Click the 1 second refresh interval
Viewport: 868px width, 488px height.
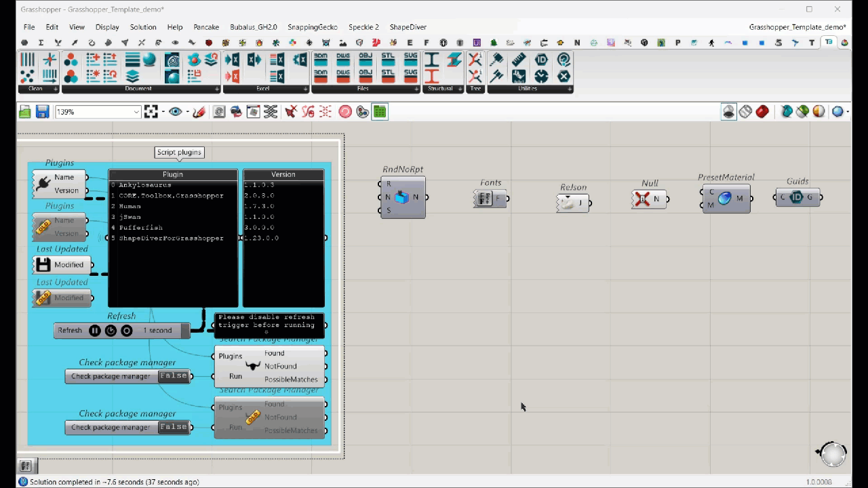[157, 331]
